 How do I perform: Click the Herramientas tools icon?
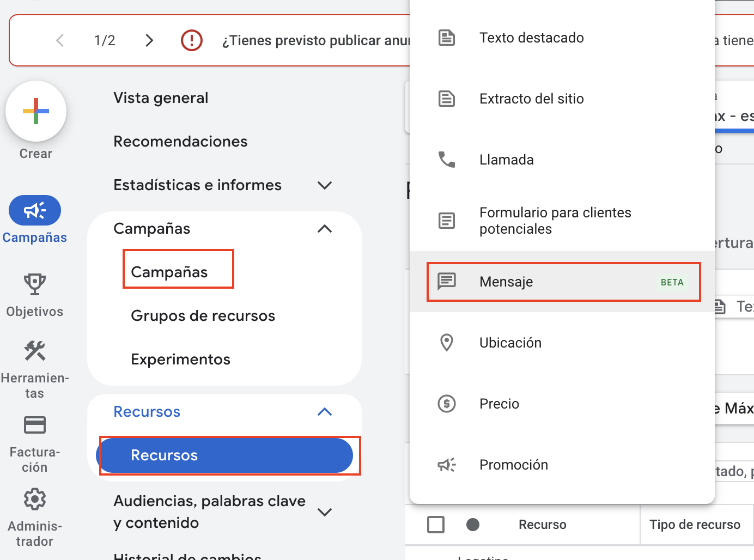34,351
